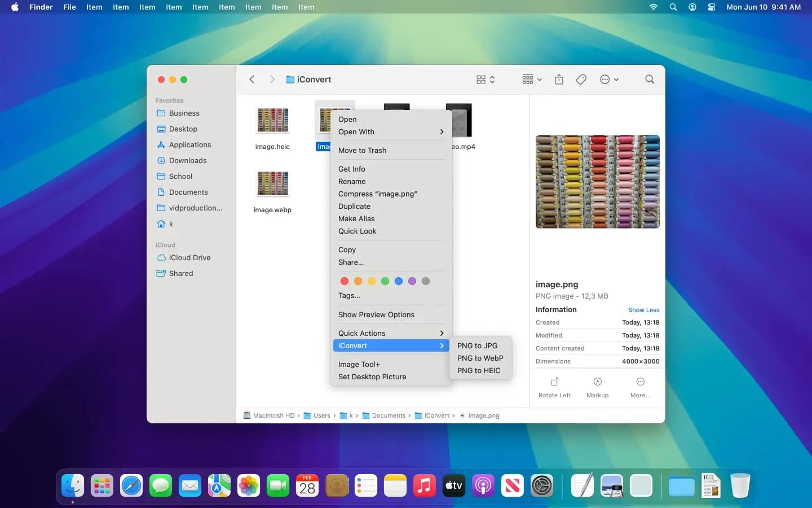
Task: Apply the red tag color
Action: pos(345,281)
